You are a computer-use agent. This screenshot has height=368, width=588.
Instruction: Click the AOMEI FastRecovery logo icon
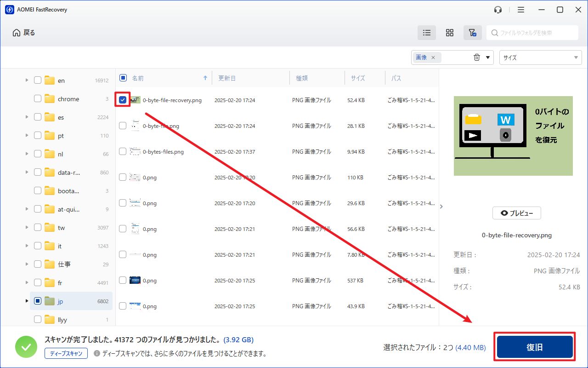point(9,10)
